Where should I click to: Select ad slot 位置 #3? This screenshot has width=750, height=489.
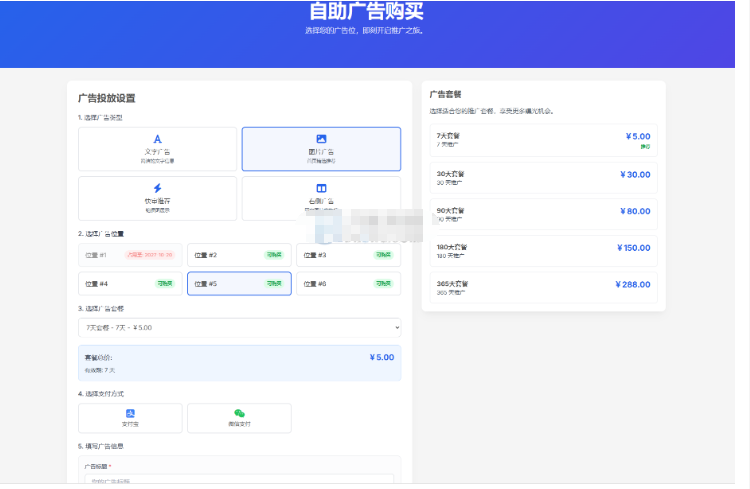click(x=348, y=255)
